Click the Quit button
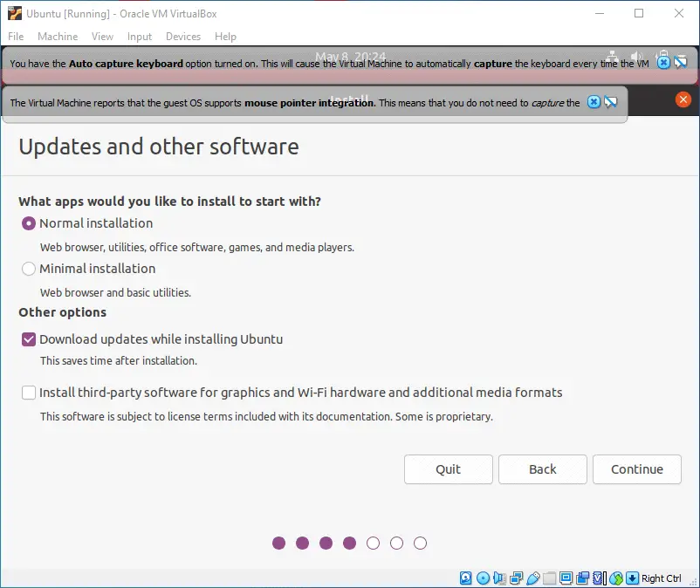This screenshot has height=588, width=700. (449, 468)
